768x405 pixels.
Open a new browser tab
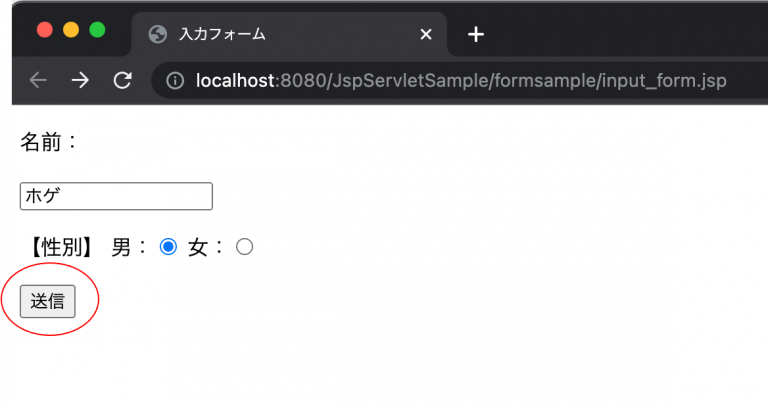pos(476,35)
